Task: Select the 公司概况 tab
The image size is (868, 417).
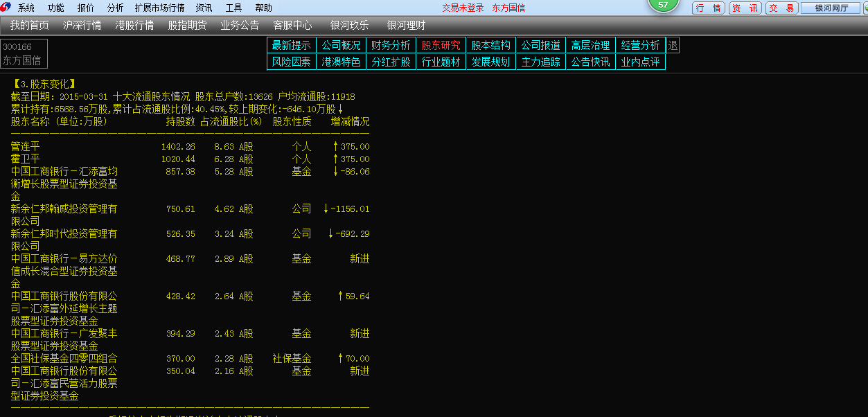Action: pyautogui.click(x=342, y=45)
